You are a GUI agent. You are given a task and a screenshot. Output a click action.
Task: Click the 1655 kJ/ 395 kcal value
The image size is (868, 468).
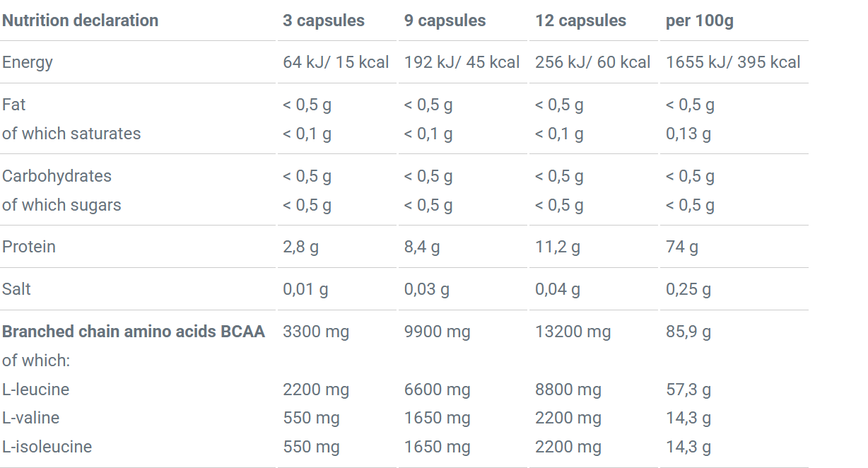[733, 62]
